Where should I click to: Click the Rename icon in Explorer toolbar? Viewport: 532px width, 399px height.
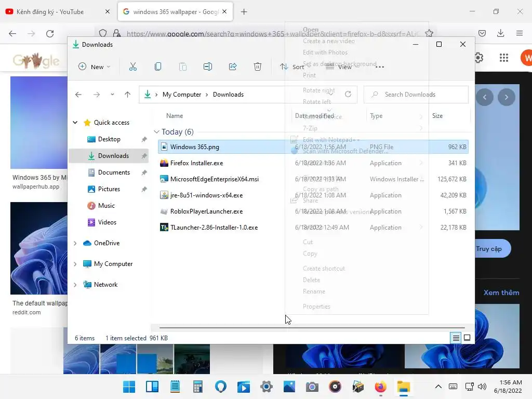click(x=208, y=66)
